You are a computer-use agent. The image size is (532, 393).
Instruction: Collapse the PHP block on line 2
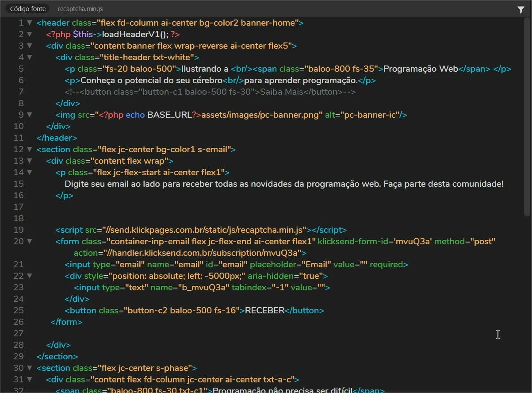[x=29, y=34]
